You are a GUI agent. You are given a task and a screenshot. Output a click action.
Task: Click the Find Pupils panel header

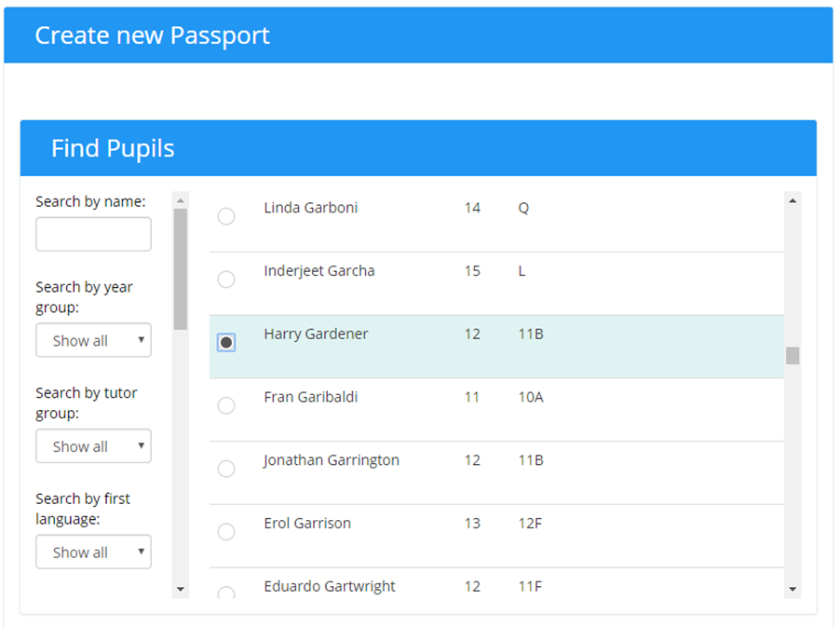pos(112,148)
